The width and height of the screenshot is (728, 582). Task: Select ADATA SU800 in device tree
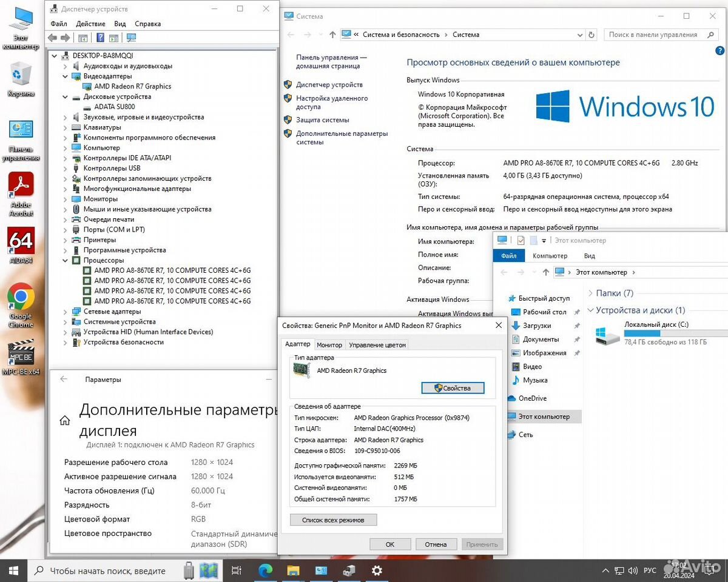115,107
